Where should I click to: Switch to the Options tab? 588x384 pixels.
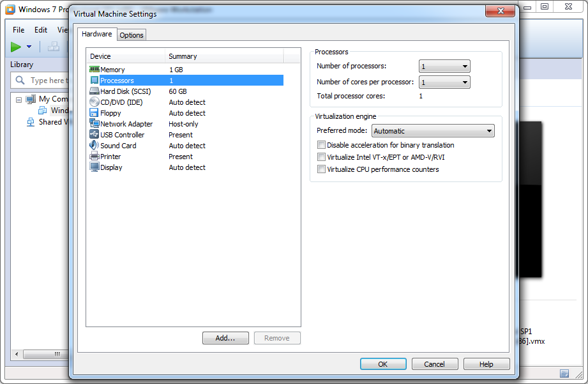tap(132, 35)
